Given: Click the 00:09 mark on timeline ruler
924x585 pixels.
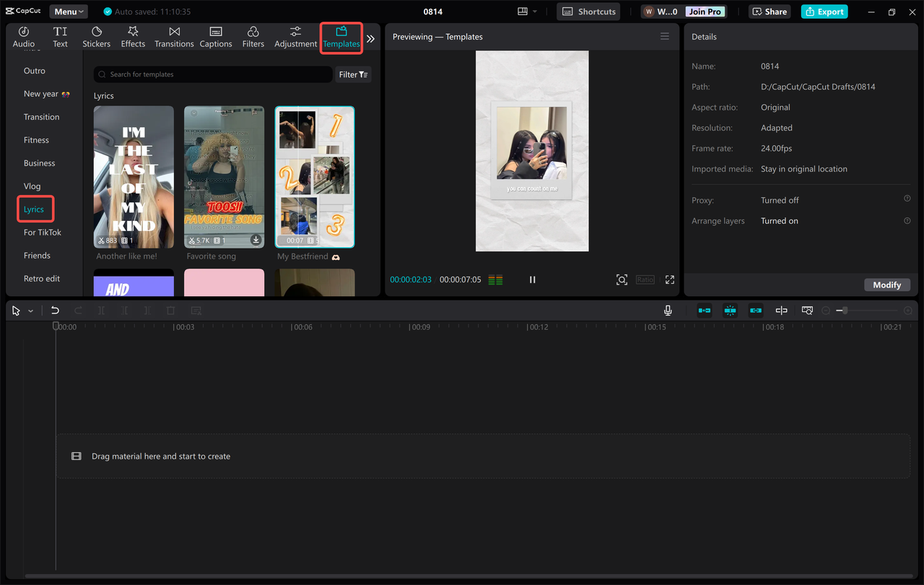Looking at the screenshot, I should point(419,327).
